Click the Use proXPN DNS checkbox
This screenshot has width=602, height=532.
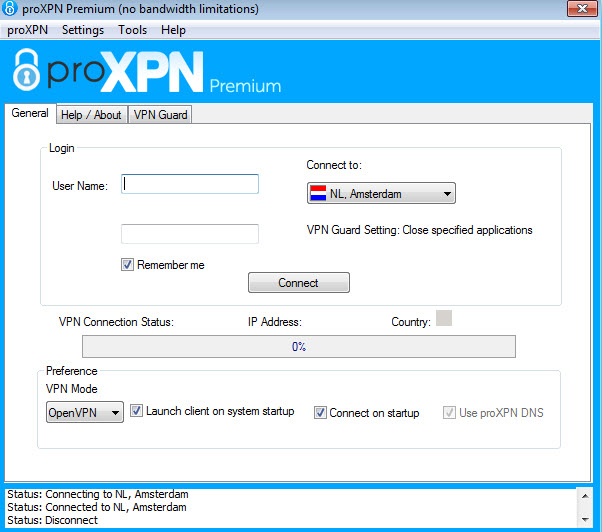click(x=449, y=413)
